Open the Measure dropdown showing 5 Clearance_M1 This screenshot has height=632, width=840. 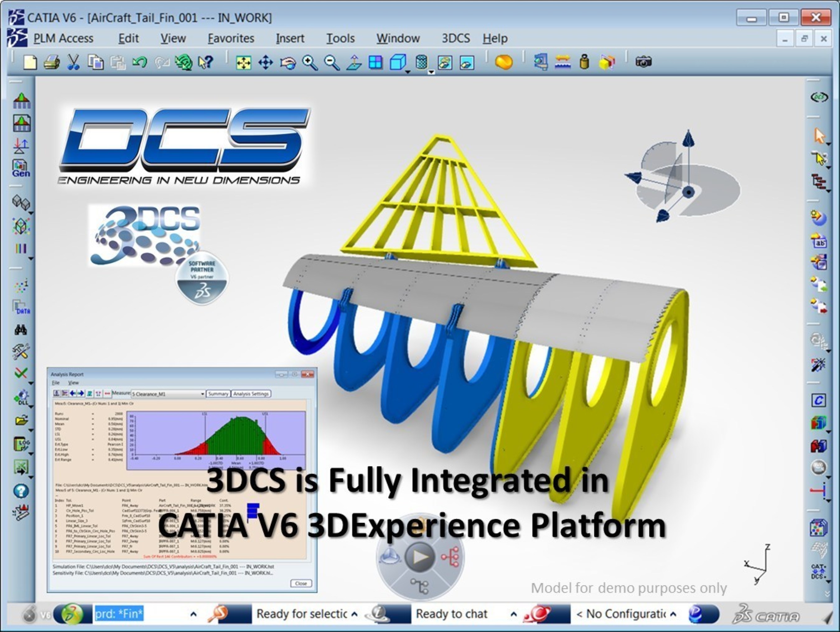(x=168, y=394)
